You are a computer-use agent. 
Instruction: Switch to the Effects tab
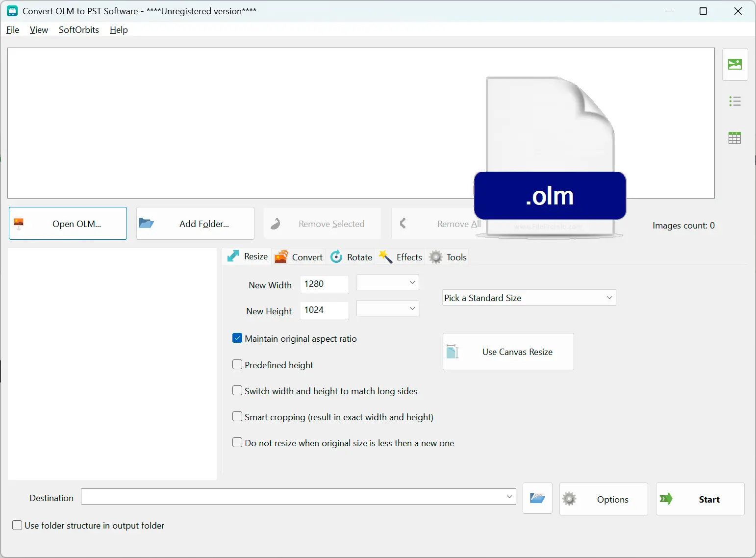[400, 257]
